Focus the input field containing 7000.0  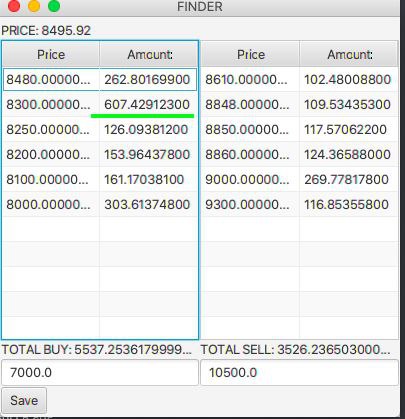click(x=100, y=372)
